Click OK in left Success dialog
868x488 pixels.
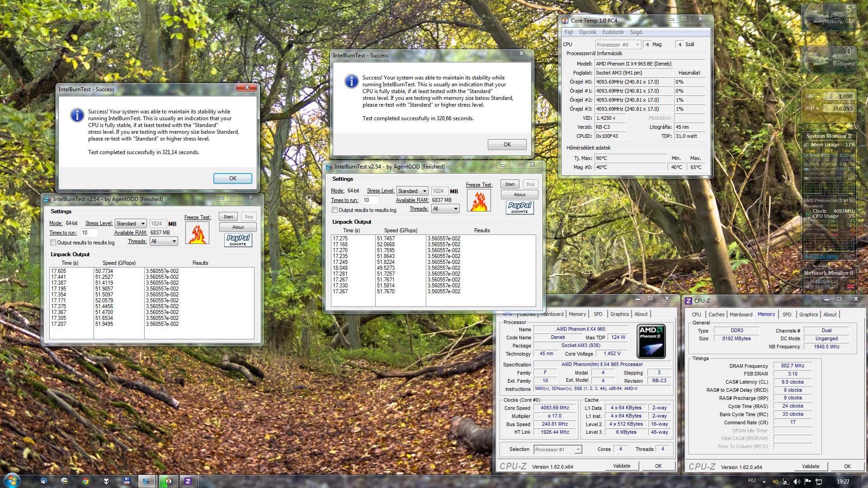[233, 178]
